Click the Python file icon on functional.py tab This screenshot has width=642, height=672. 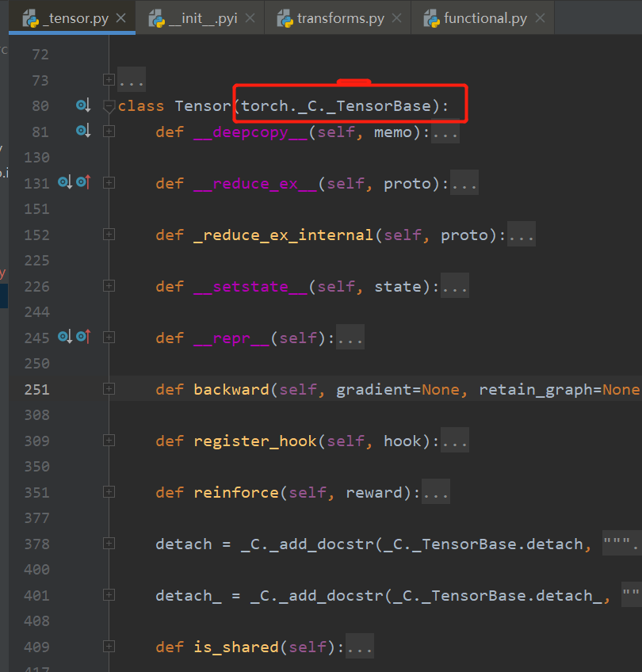(431, 18)
